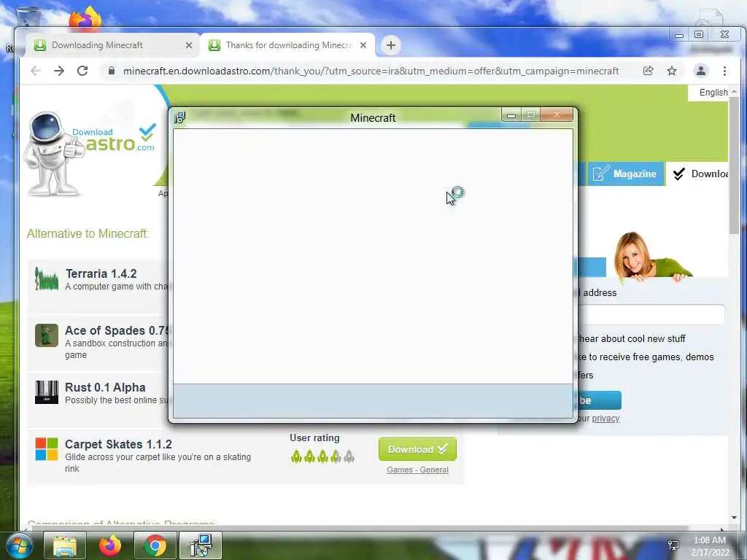Click the green Download button for Carpet Skates
Screen dimensions: 747x560
click(417, 449)
